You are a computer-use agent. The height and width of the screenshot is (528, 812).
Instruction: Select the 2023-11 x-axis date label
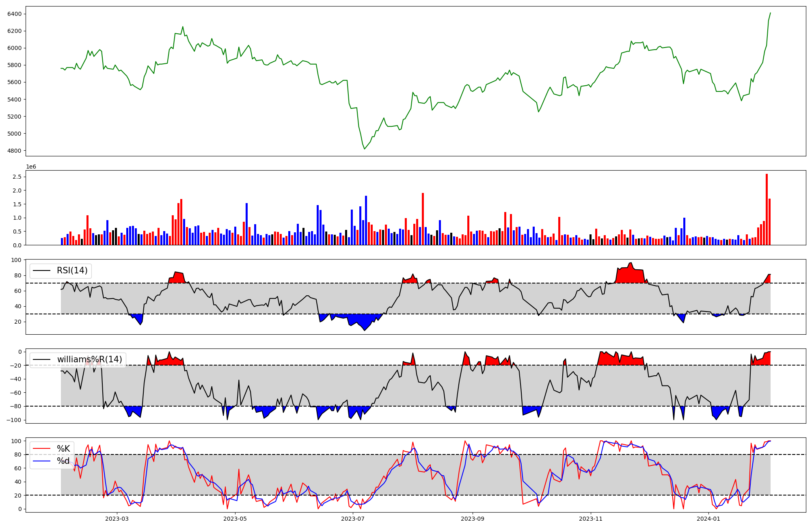click(x=590, y=519)
